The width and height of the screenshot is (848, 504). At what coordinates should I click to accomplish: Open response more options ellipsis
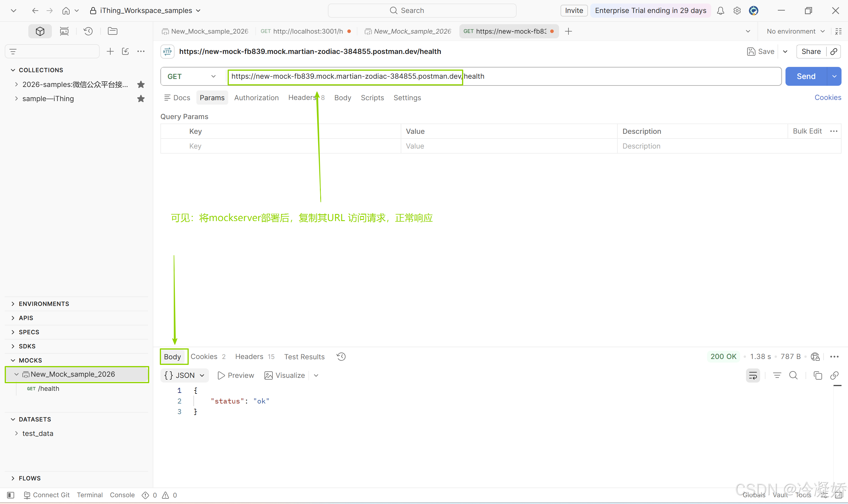pos(834,356)
